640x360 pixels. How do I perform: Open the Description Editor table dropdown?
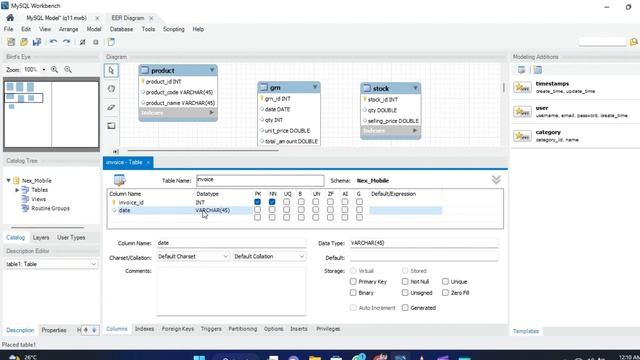[51, 264]
